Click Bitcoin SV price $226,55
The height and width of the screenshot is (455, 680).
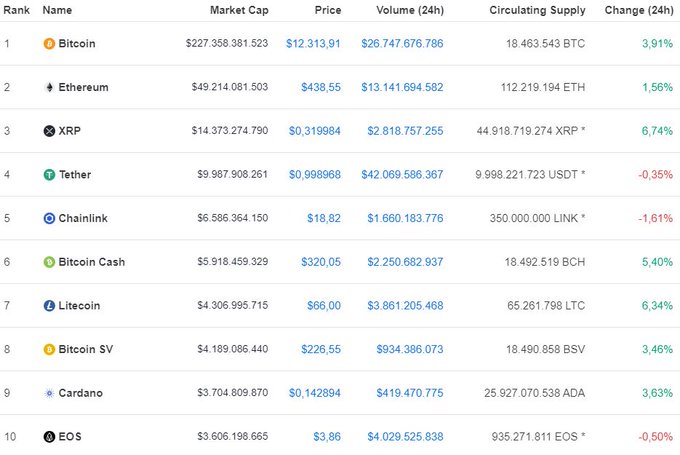pos(321,350)
